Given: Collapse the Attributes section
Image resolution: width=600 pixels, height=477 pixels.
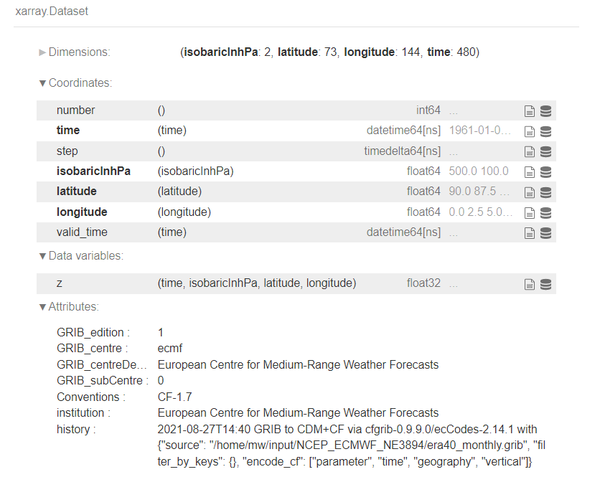Looking at the screenshot, I should (x=72, y=307).
